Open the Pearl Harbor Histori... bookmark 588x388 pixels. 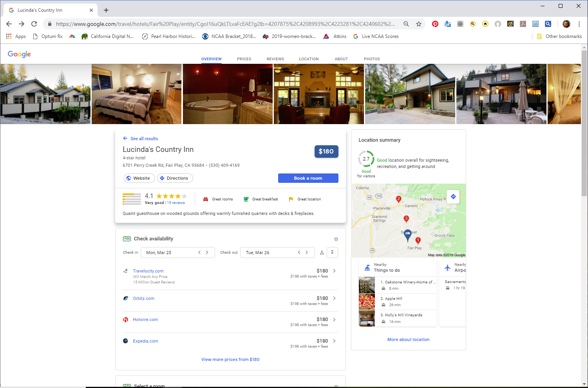pyautogui.click(x=168, y=36)
